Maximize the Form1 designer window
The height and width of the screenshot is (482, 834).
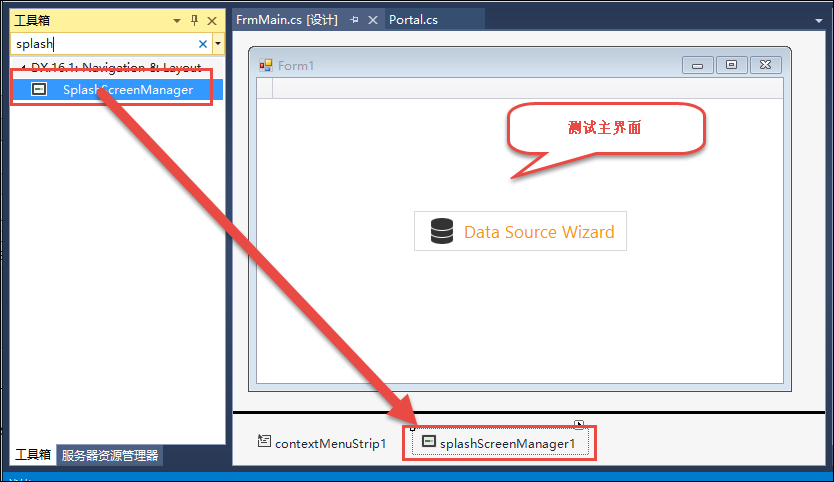coord(731,65)
